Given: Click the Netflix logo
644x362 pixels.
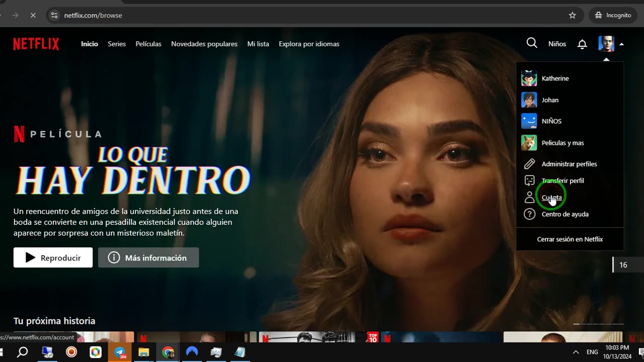Looking at the screenshot, I should (36, 44).
